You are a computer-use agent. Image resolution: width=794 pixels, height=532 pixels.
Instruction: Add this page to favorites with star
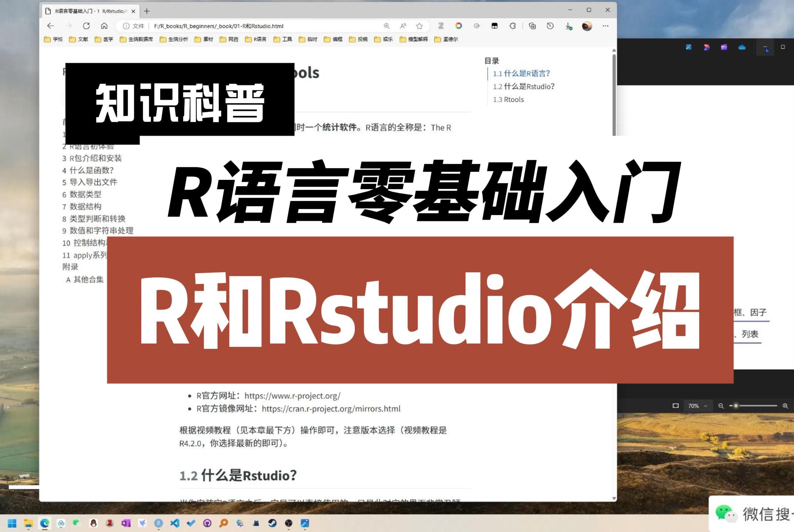pos(419,26)
